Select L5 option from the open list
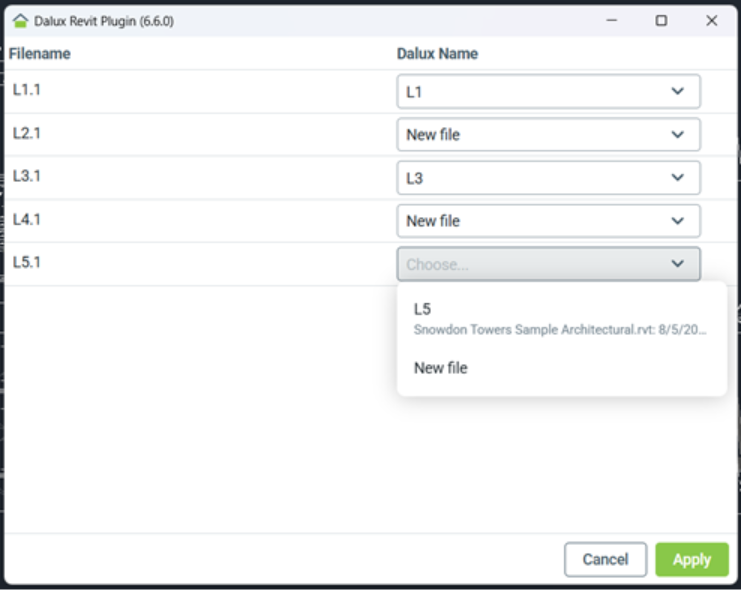Viewport: 741px width, 591px height. (x=561, y=318)
